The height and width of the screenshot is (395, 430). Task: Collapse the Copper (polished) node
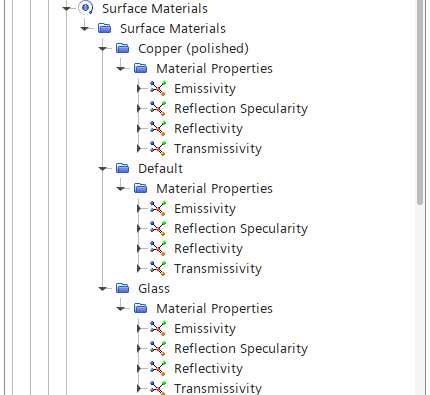[103, 49]
